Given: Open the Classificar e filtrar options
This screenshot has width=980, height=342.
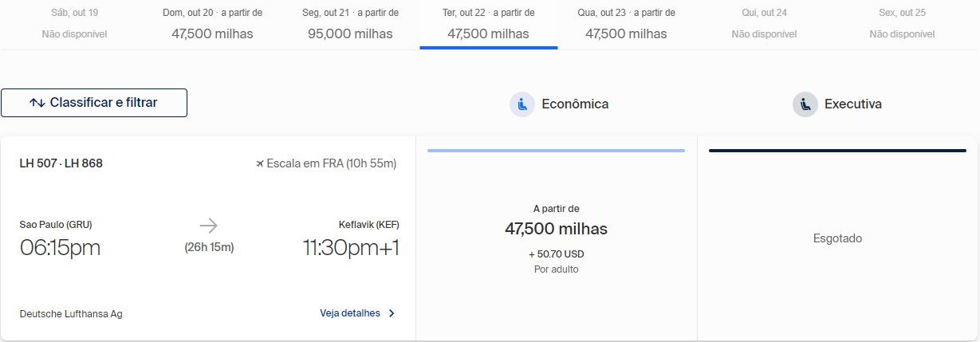Looking at the screenshot, I should [x=94, y=103].
